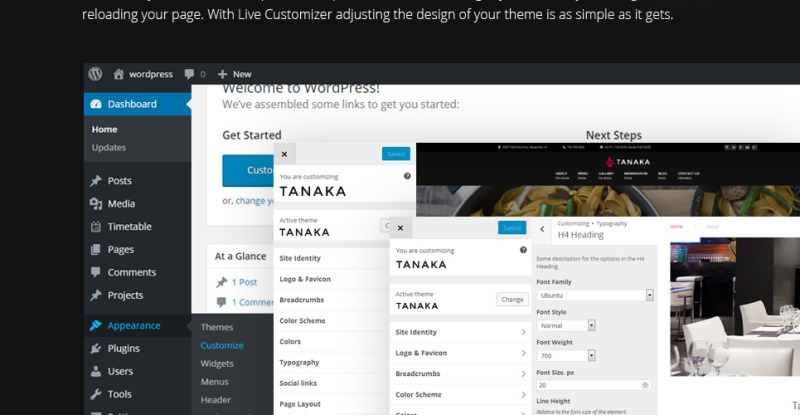Open Header in Appearance submenu
Image resolution: width=800 pixels, height=415 pixels.
[x=215, y=400]
